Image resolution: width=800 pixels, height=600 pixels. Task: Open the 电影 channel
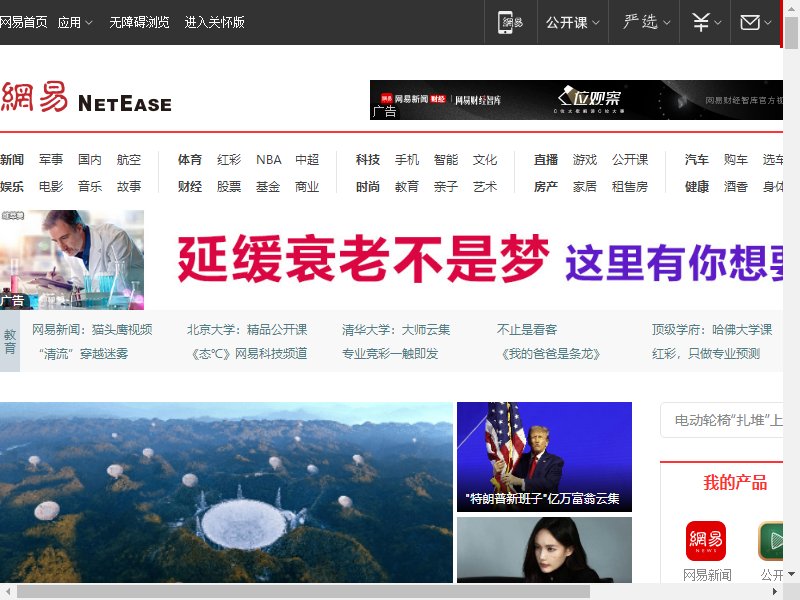[x=51, y=187]
